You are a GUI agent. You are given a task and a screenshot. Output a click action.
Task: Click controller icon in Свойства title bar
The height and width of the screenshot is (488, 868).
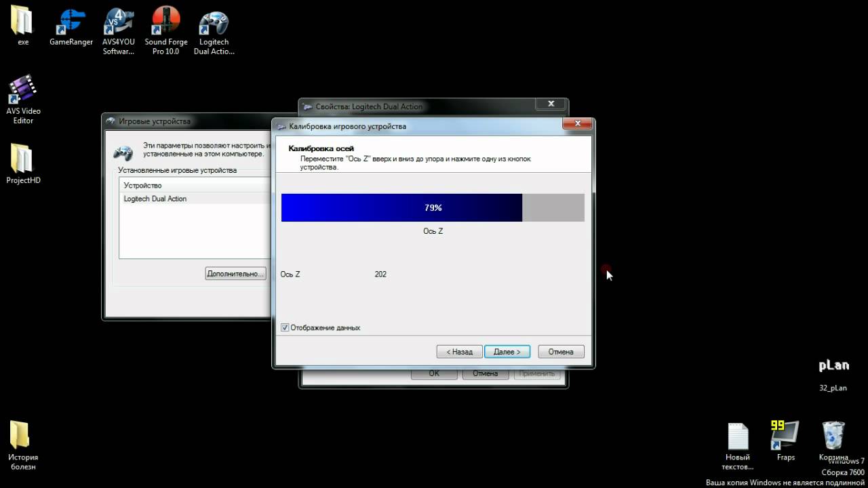click(x=309, y=106)
